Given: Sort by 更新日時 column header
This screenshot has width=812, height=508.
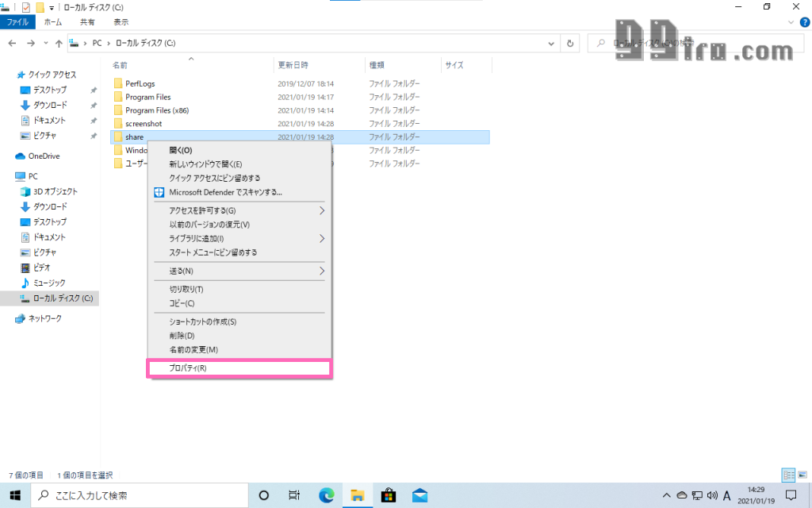Looking at the screenshot, I should click(293, 65).
